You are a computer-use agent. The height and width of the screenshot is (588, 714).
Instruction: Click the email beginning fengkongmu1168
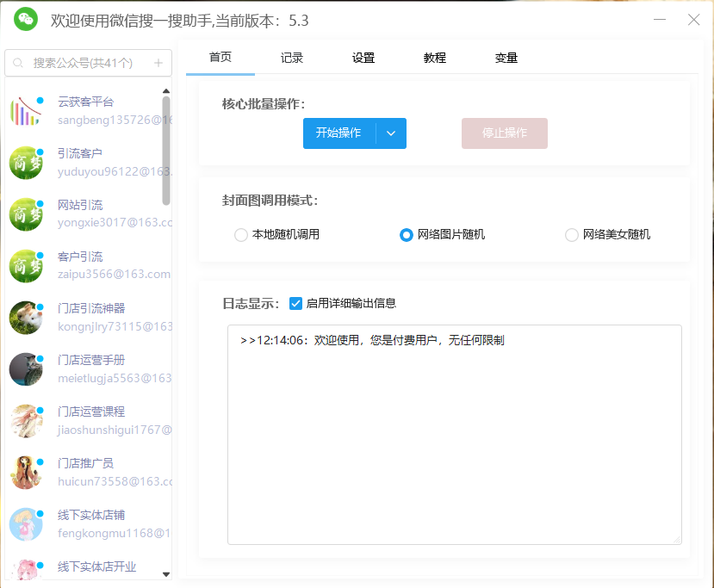(114, 534)
